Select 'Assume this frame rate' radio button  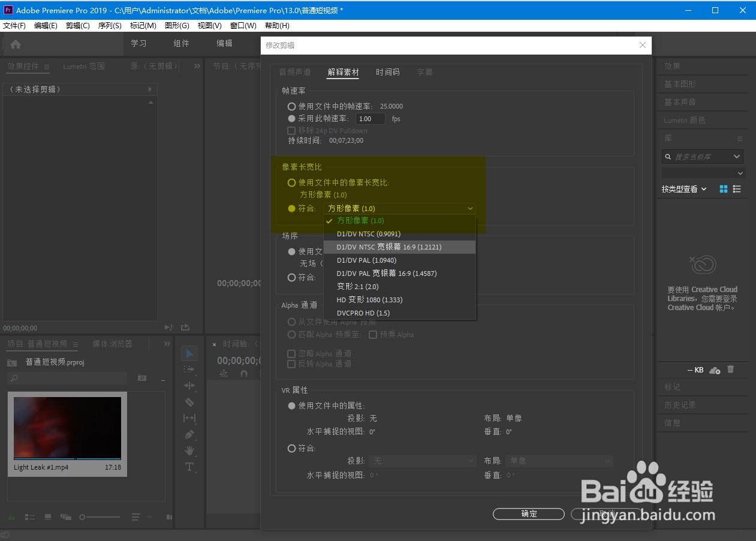[291, 119]
